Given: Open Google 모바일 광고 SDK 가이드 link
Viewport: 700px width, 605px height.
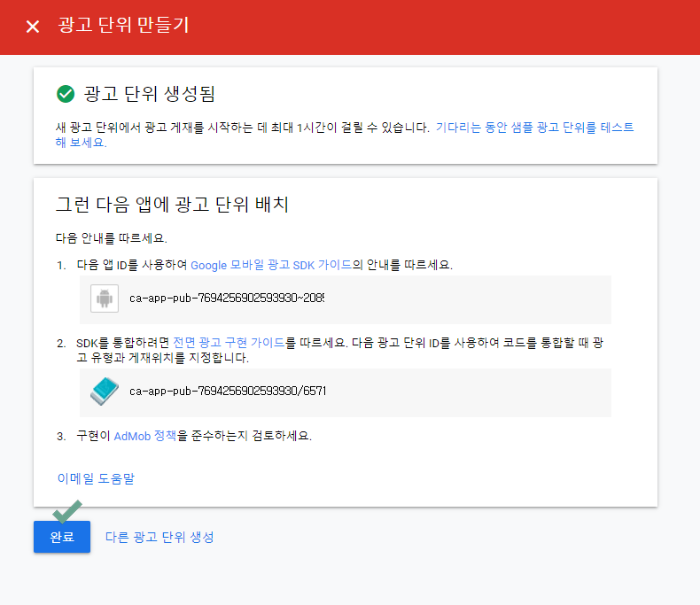Looking at the screenshot, I should point(271,265).
